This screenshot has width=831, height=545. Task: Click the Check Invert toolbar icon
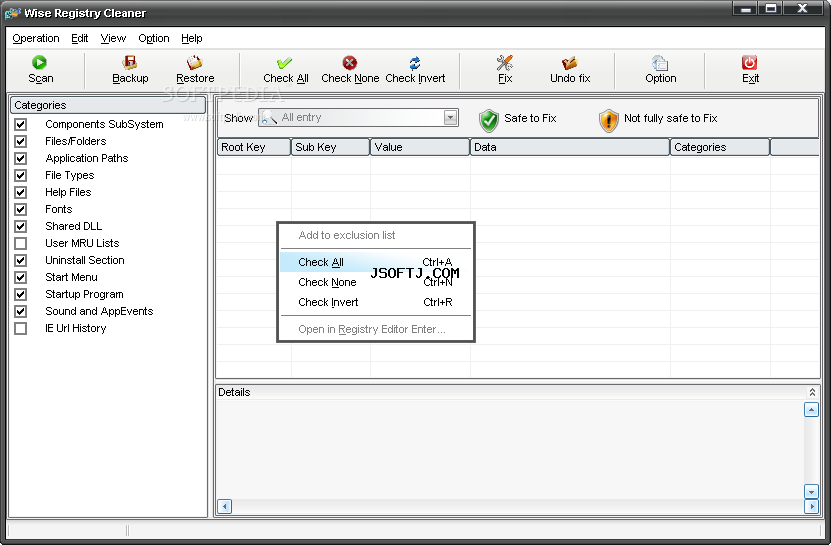point(415,63)
